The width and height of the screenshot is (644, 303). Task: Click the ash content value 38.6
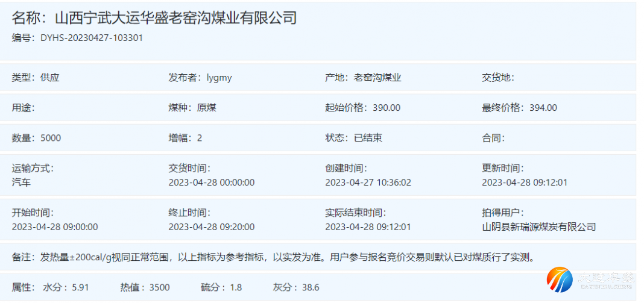311,287
